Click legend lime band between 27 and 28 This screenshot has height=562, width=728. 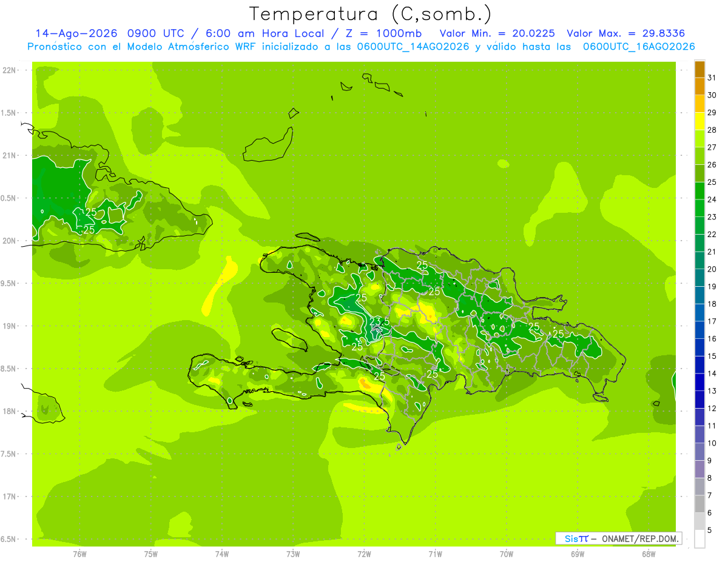pyautogui.click(x=699, y=139)
